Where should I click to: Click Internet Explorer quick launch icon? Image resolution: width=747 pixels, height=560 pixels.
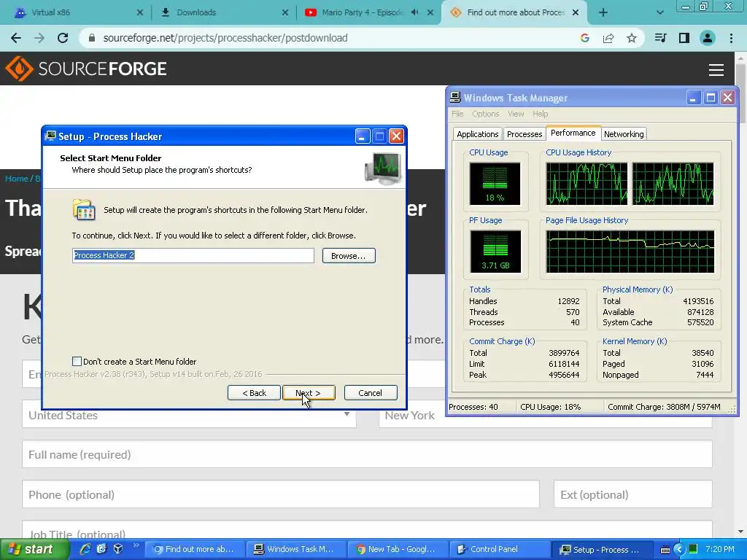(85, 549)
